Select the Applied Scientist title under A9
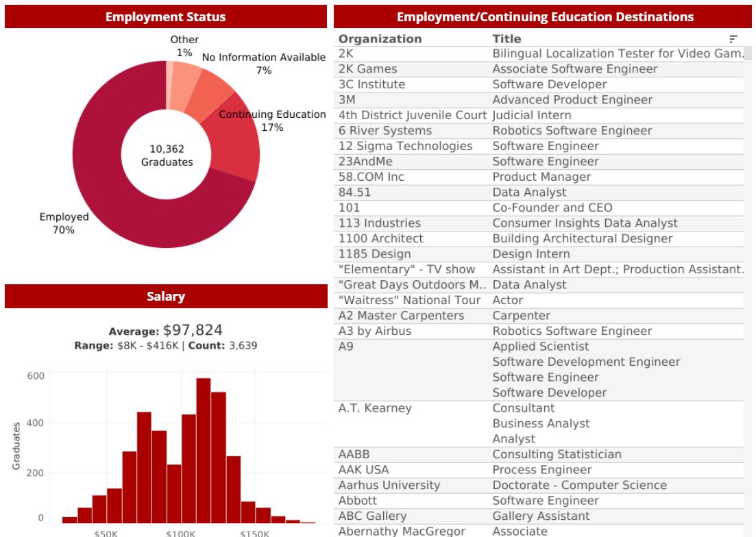Image resolution: width=756 pixels, height=537 pixels. point(540,347)
